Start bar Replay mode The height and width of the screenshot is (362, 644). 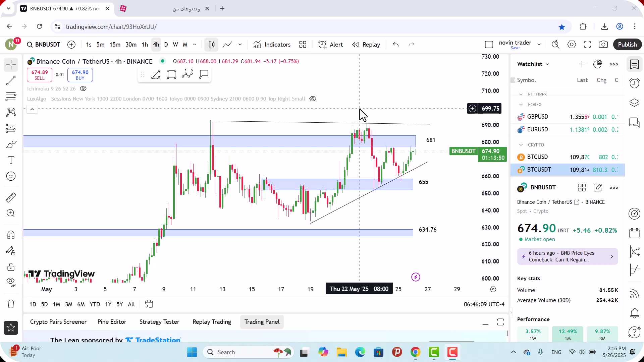tap(366, 45)
